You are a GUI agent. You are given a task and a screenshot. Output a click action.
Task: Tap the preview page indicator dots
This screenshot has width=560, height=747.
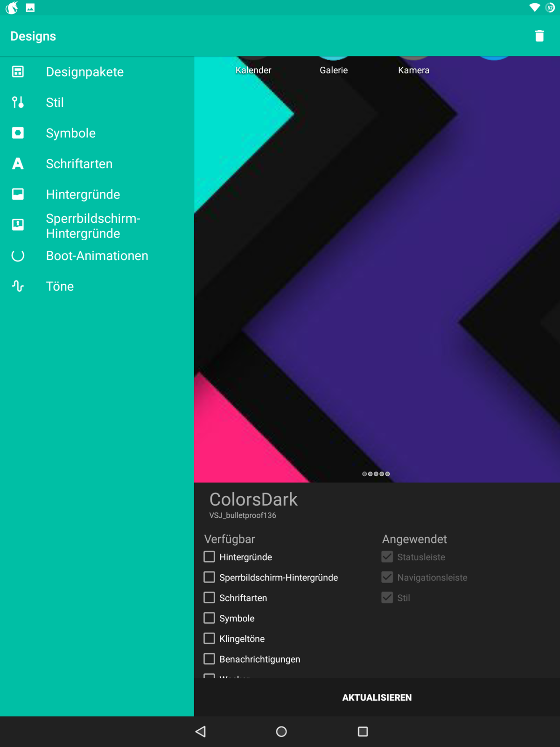click(x=376, y=474)
